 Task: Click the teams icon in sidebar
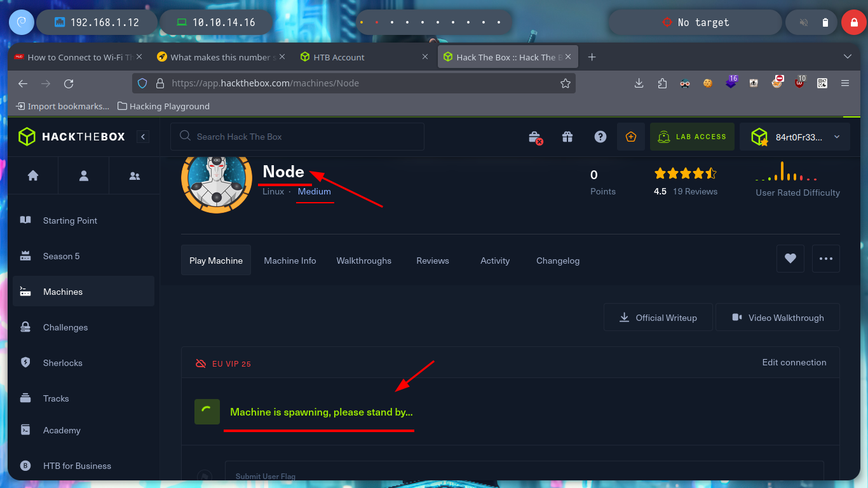[x=134, y=176]
